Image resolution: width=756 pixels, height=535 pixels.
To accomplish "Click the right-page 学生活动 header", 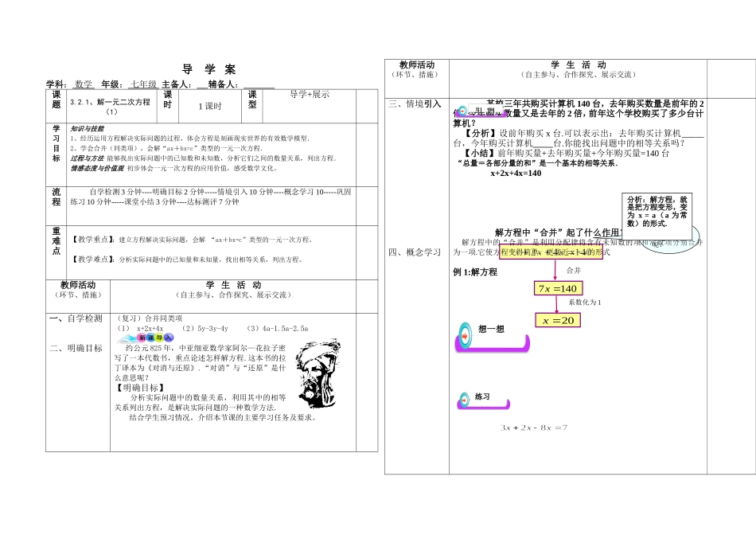I will pos(579,64).
